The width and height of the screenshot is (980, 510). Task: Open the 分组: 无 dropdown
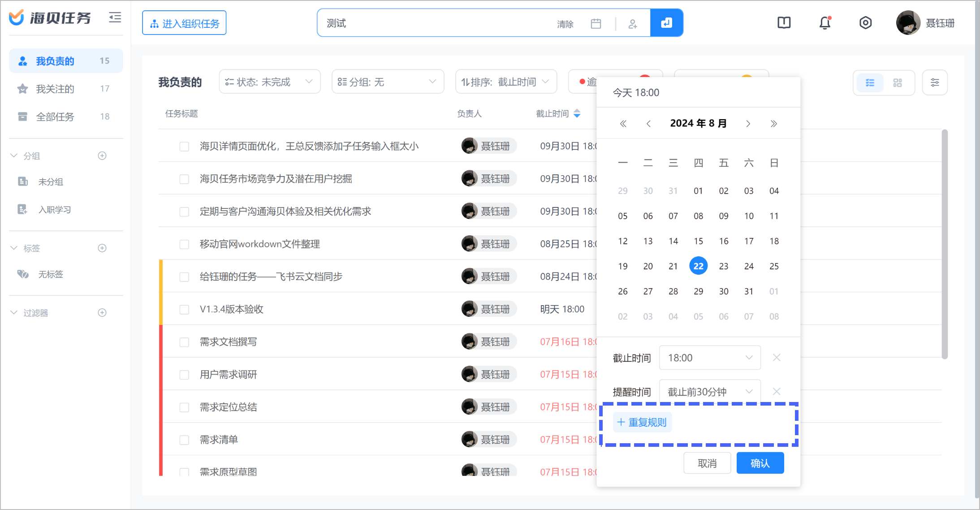388,82
